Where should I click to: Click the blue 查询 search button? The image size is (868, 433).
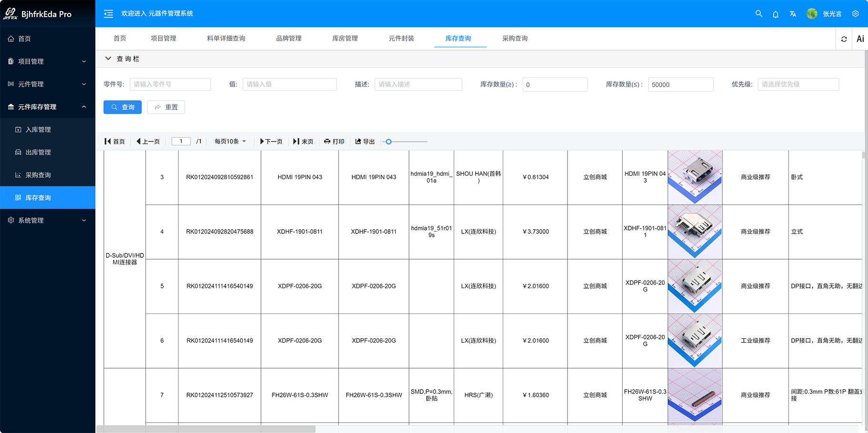pyautogui.click(x=122, y=107)
